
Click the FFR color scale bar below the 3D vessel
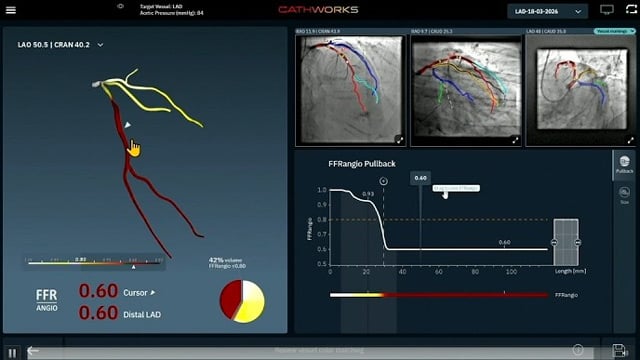(x=95, y=263)
